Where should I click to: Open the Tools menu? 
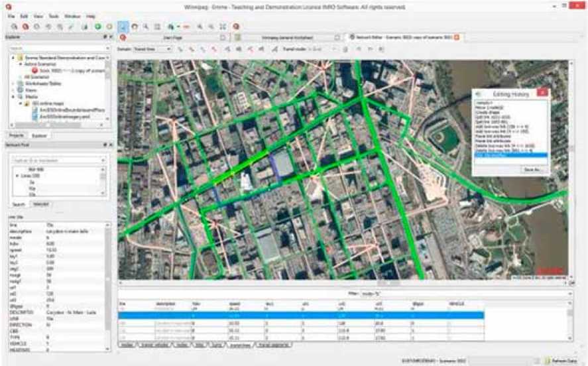[54, 15]
